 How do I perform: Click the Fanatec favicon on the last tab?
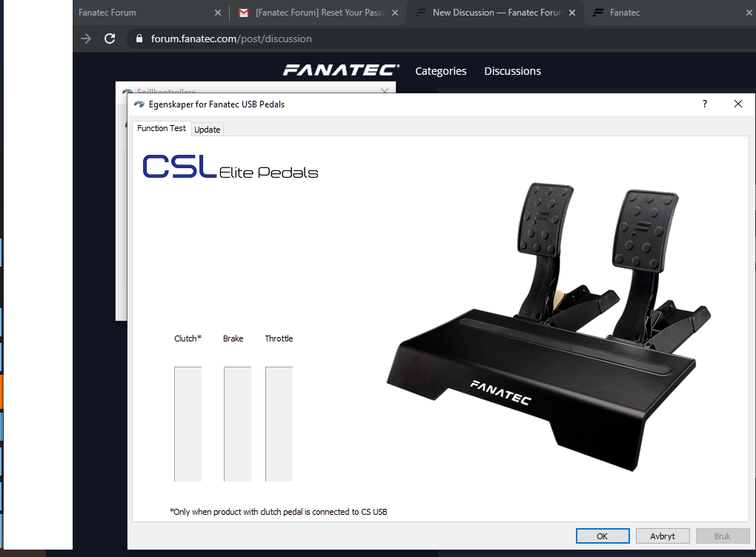point(598,13)
